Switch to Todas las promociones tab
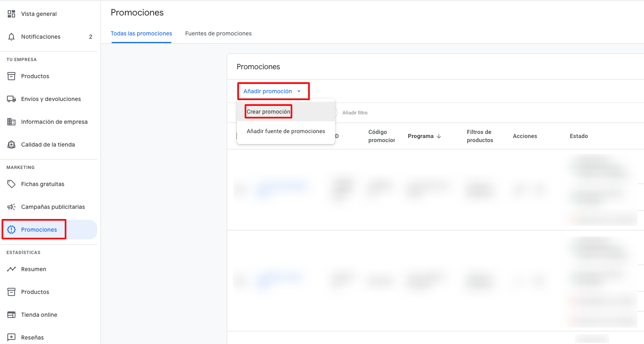 [141, 33]
